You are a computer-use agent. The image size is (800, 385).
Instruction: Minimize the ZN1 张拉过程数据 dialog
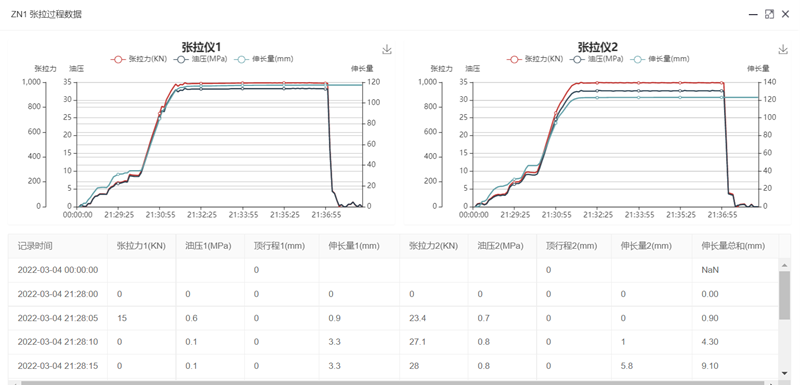(753, 14)
